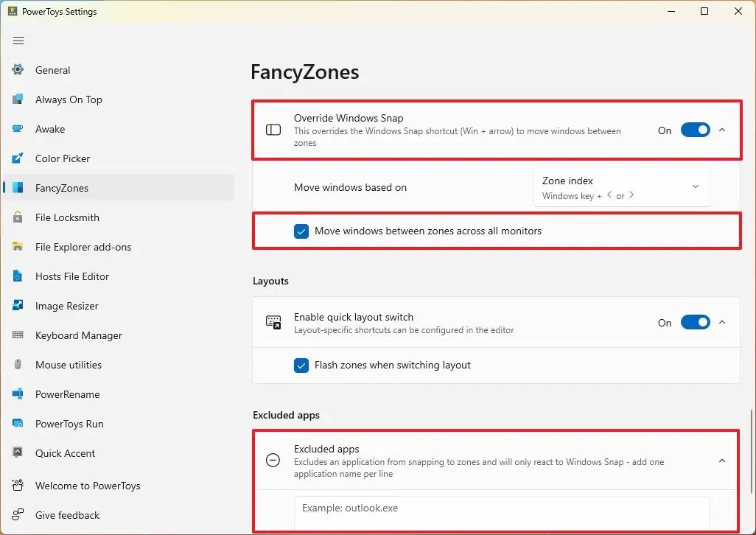The height and width of the screenshot is (535, 756).
Task: Open the Hosts File Editor icon
Action: 17,276
